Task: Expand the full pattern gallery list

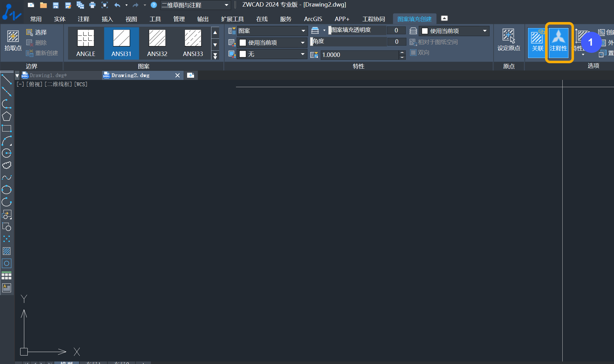Action: (215, 56)
